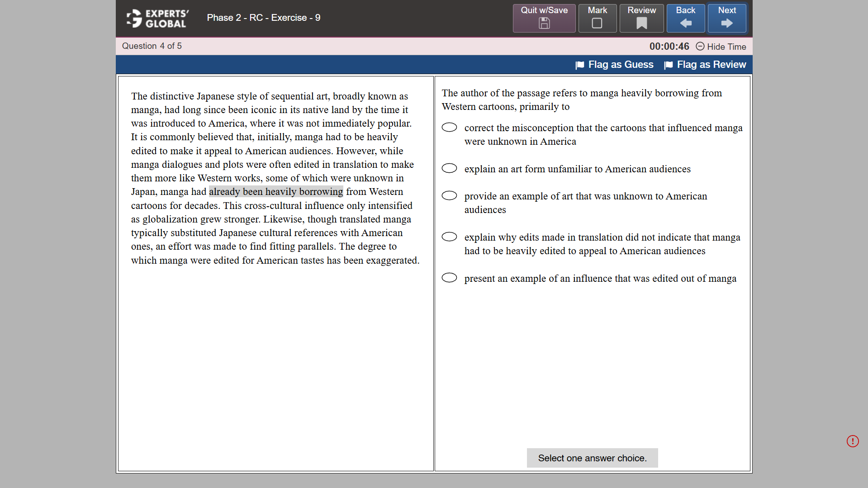Click the Back arrow icon
This screenshot has height=488, width=868.
pos(685,23)
